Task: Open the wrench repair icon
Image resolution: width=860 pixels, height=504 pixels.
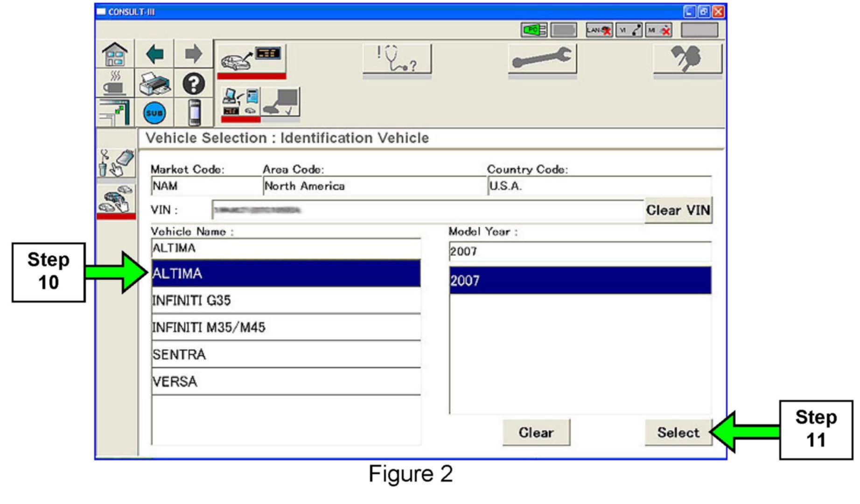Action: click(x=542, y=59)
